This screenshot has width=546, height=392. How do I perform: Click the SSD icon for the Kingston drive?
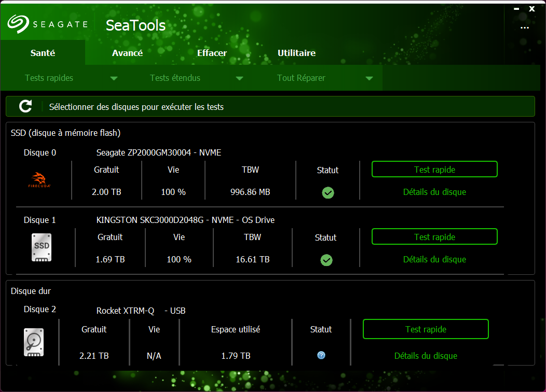(40, 247)
